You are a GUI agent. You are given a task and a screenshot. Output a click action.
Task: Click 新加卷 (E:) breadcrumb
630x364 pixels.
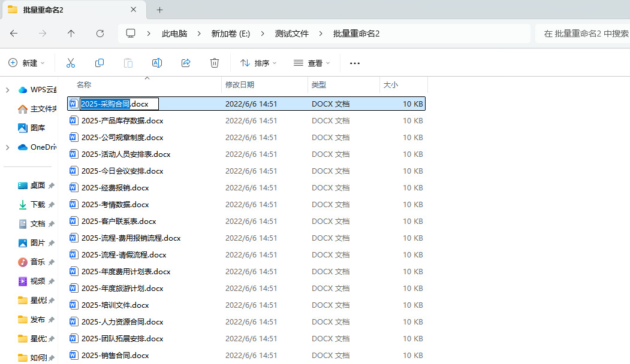pos(231,34)
